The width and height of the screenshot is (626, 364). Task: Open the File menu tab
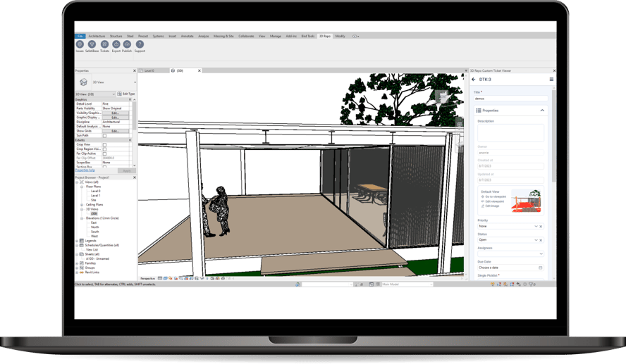pos(80,36)
